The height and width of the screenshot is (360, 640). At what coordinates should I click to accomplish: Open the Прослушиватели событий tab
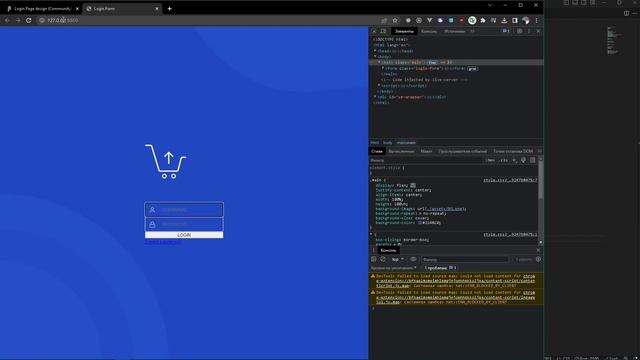462,151
